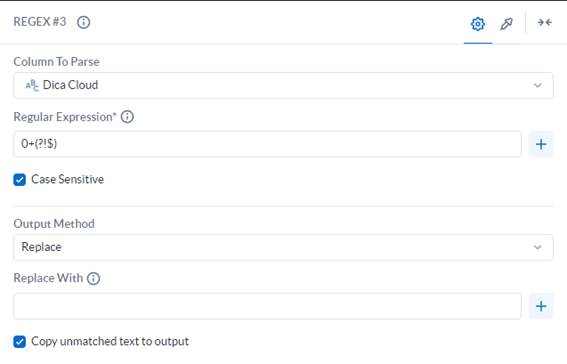This screenshot has width=567, height=364.
Task: Click the ABC string type icon
Action: click(31, 86)
